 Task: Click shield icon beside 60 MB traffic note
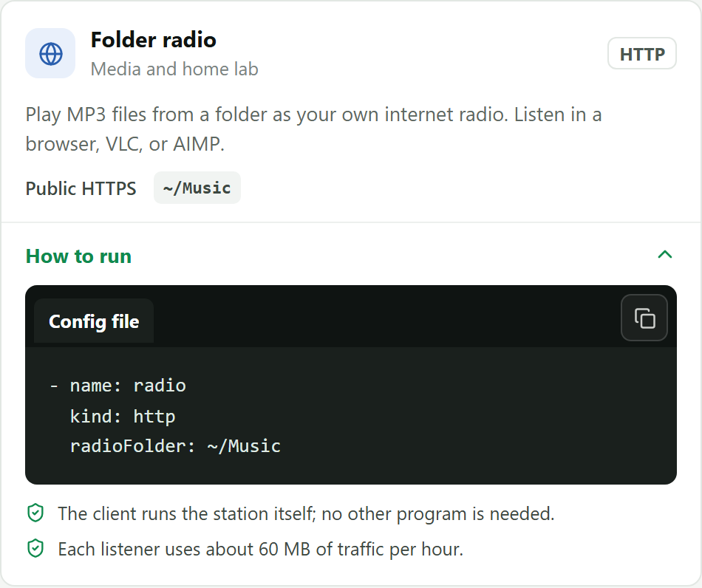coord(35,549)
